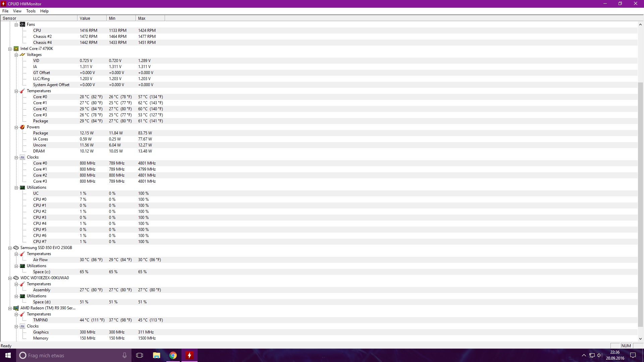
Task: Click the Voltages lightning icon
Action: click(22, 55)
